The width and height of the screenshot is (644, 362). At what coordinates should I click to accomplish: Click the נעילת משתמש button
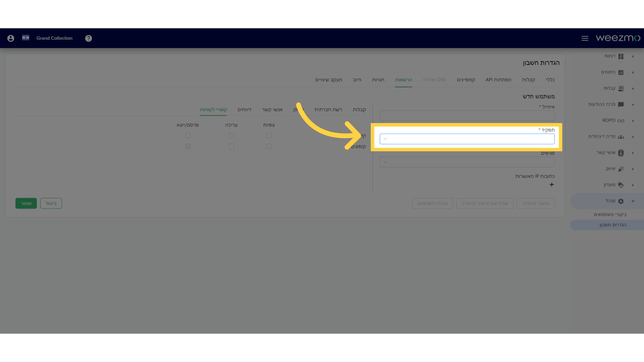tap(433, 203)
